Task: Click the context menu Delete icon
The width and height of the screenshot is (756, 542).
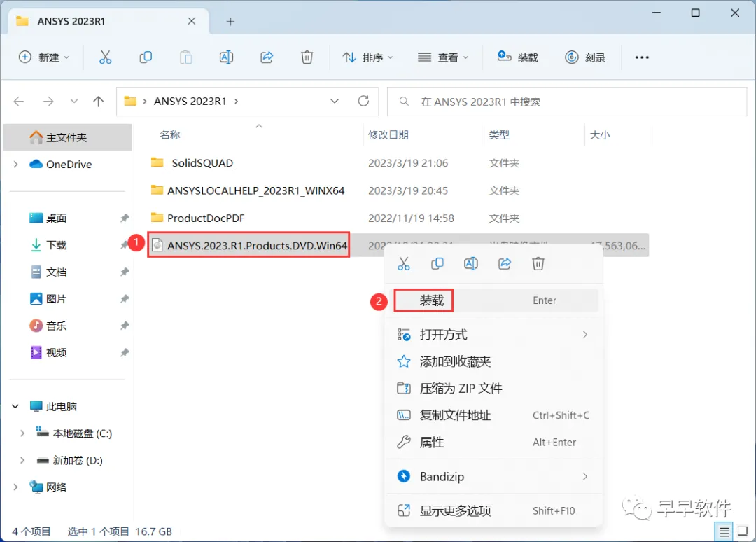Action: [x=538, y=264]
